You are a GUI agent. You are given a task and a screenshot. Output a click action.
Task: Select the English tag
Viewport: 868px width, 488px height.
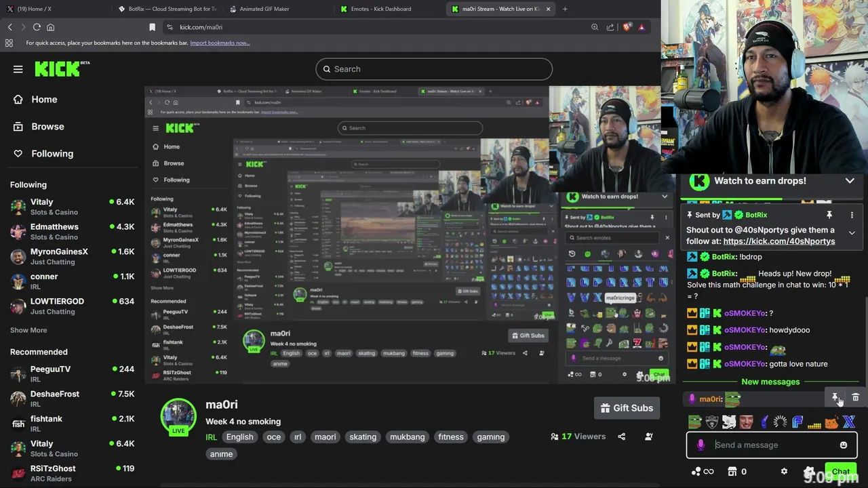pos(239,437)
